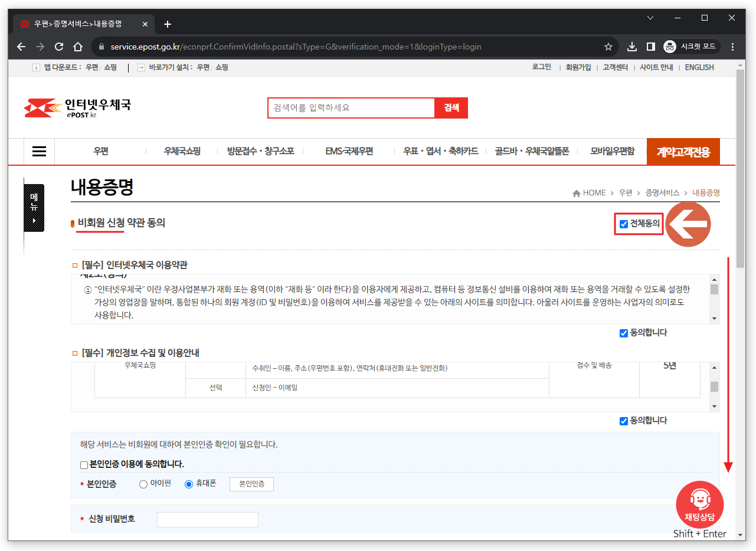
Task: Open the 우체국쇼핑 main menu
Action: (x=182, y=152)
